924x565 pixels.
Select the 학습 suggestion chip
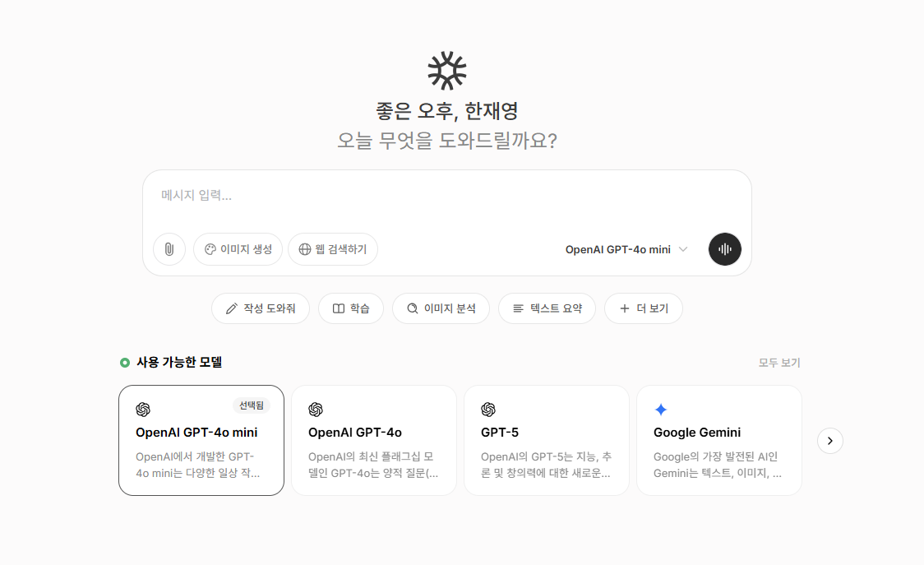[x=351, y=308]
